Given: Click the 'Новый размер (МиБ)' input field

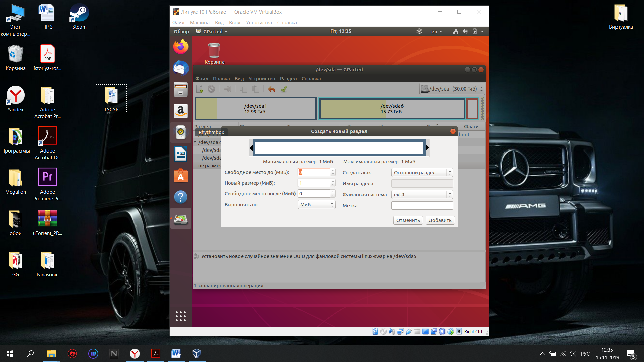Looking at the screenshot, I should pos(314,183).
